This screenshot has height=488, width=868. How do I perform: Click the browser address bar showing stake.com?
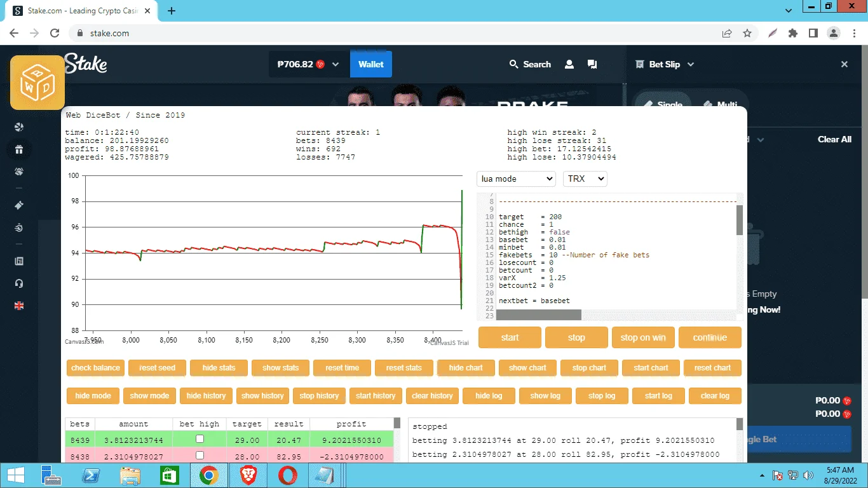394,33
